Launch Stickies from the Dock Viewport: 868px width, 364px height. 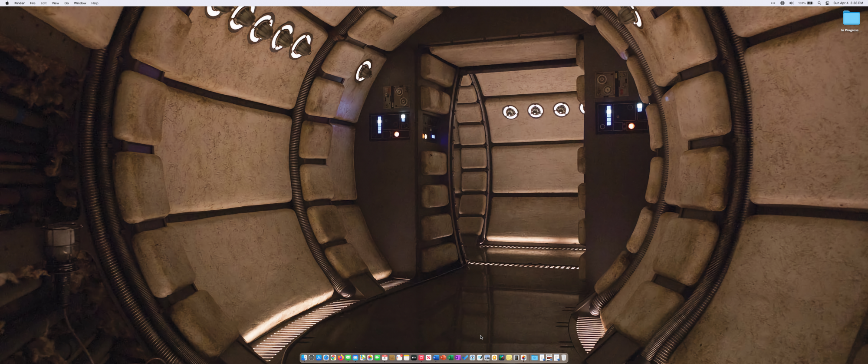[509, 357]
